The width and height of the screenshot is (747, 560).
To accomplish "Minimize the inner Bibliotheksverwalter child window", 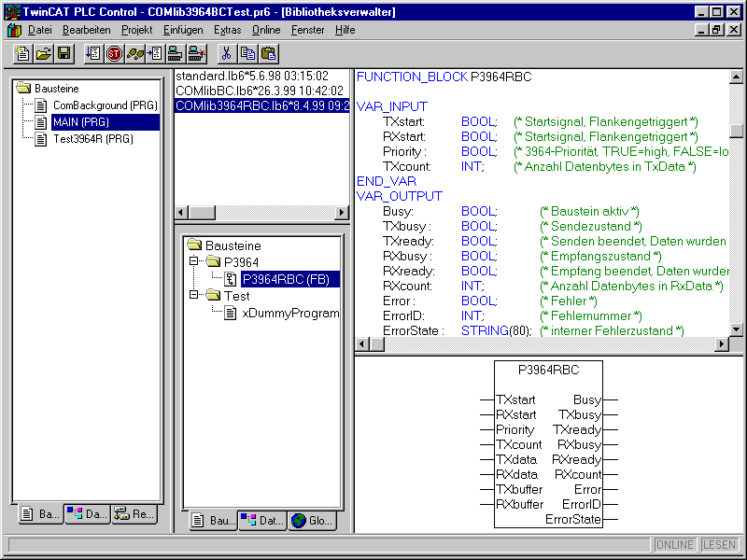I will [701, 30].
